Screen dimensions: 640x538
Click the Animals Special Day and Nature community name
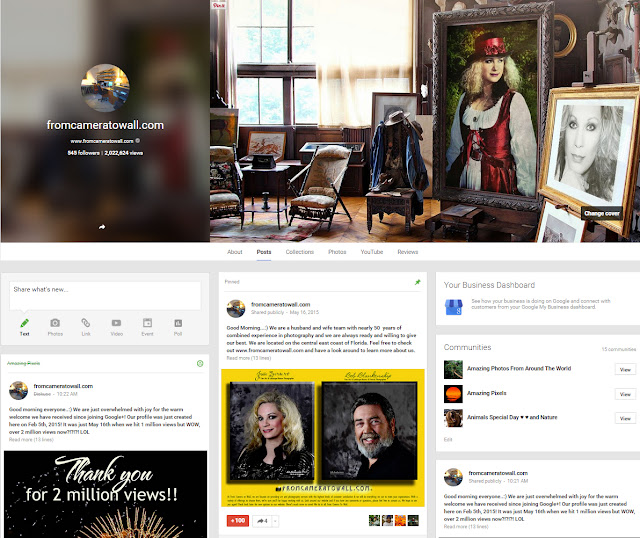click(512, 417)
